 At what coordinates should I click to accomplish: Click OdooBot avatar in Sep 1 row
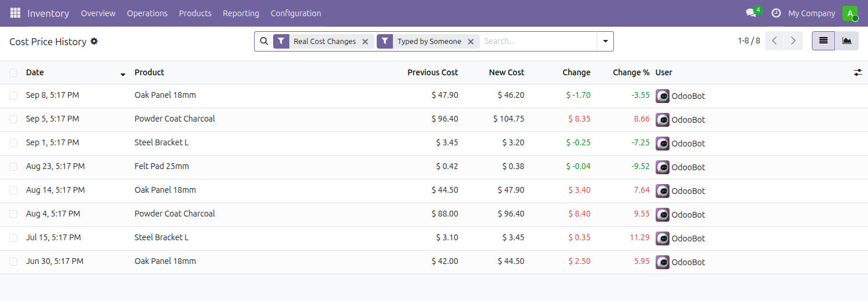pos(663,144)
